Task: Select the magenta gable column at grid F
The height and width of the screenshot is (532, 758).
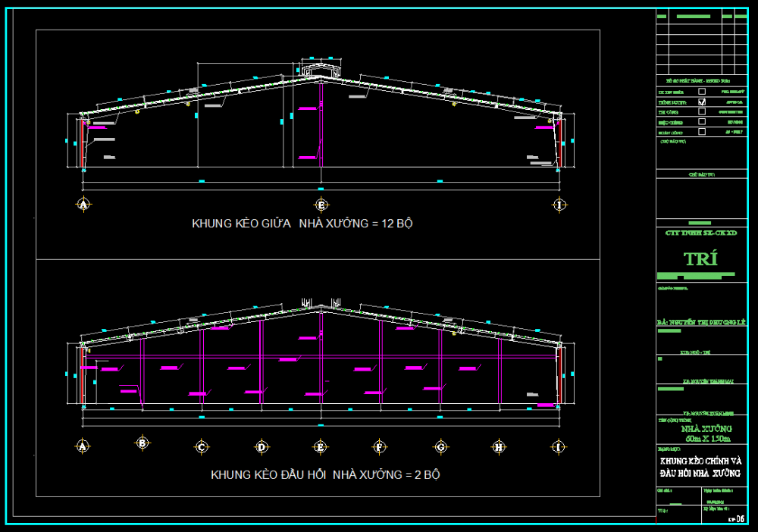Action: click(381, 361)
